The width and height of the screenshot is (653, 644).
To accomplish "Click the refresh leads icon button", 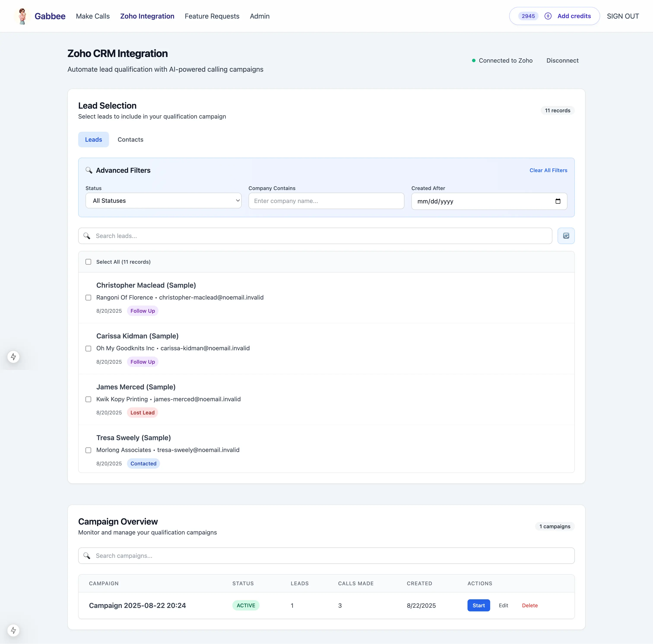I will [566, 236].
